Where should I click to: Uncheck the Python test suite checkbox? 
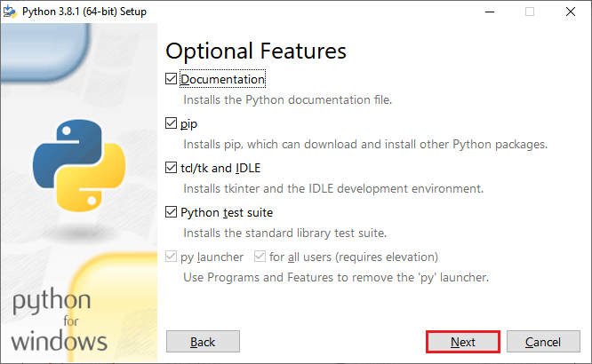(x=172, y=212)
